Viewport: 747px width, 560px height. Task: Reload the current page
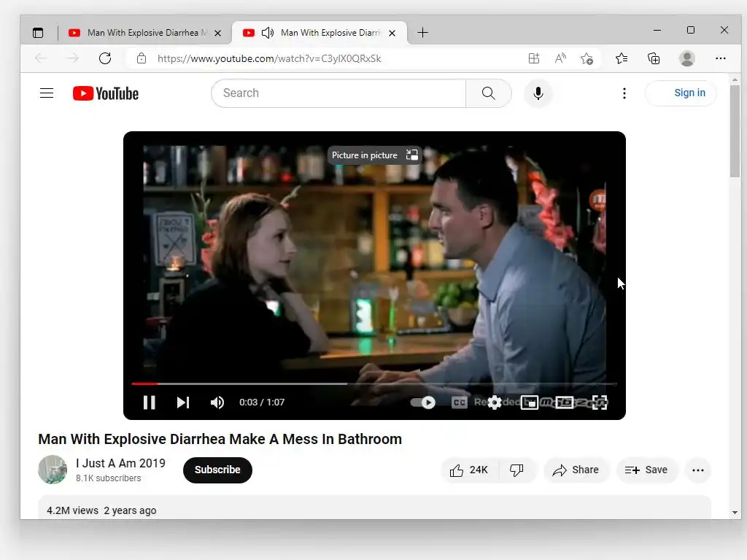coord(105,58)
